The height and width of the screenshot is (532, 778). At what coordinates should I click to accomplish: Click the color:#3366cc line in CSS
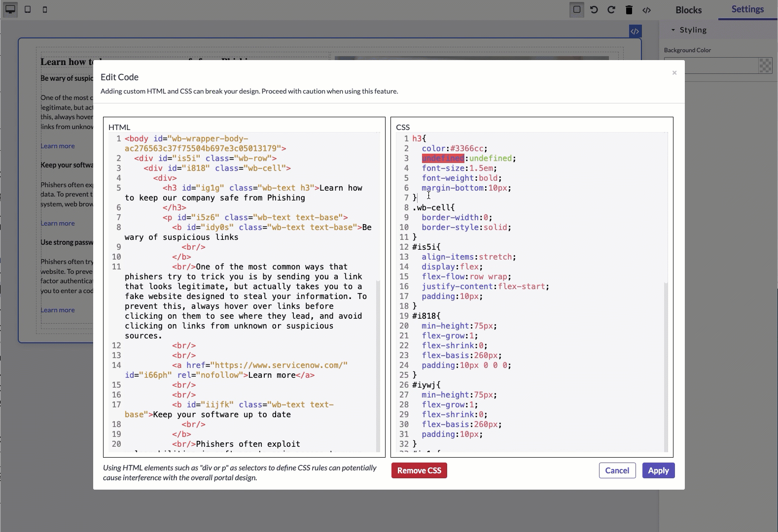coord(455,148)
